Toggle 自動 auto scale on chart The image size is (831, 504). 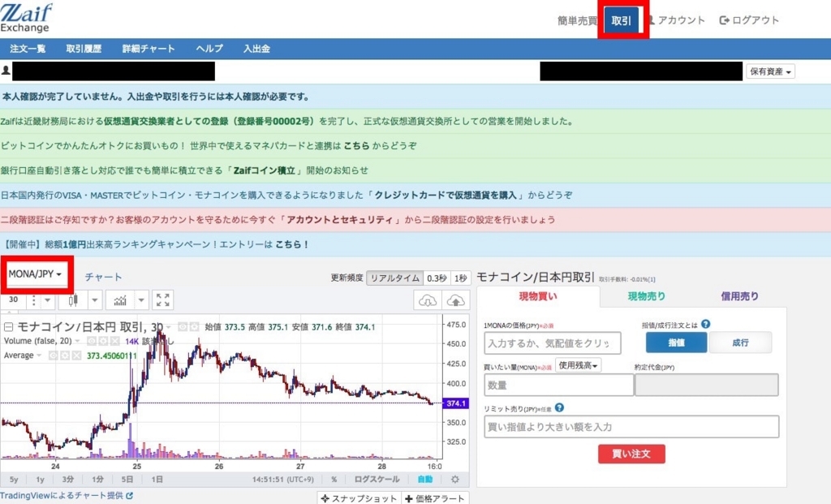pos(425,479)
